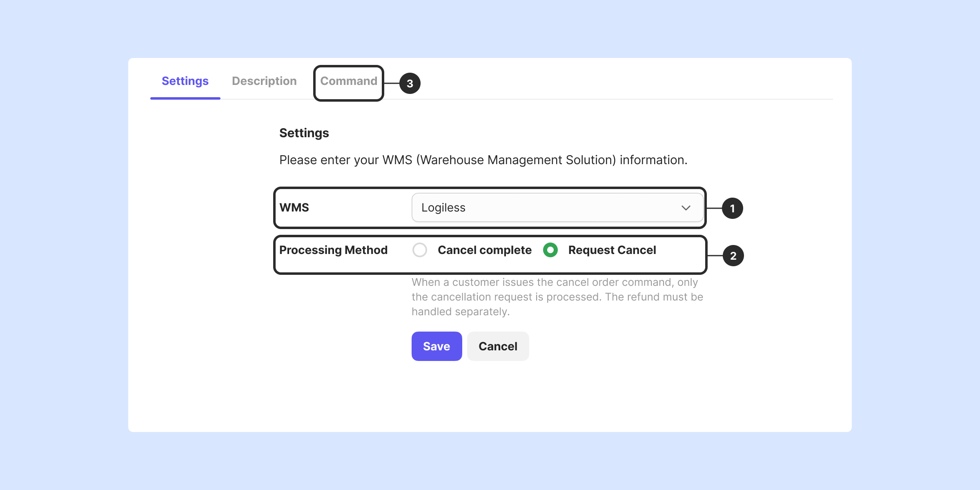Click the numbered badge 3 annotation
This screenshot has width=980, height=490.
[x=410, y=83]
